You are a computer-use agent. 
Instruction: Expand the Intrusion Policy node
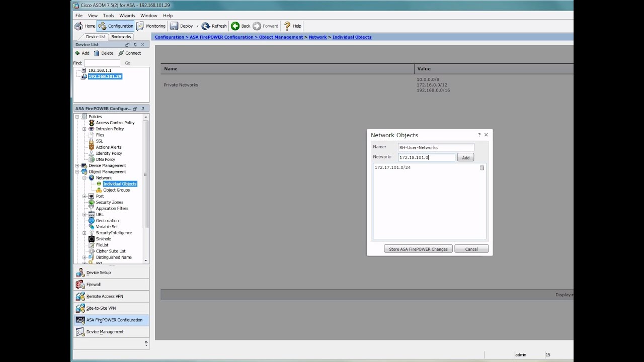85,129
